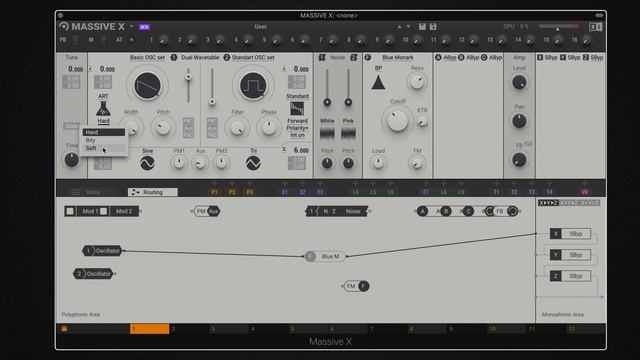The image size is (640, 360).
Task: Open the Routing page dropdown
Action: pyautogui.click(x=153, y=192)
